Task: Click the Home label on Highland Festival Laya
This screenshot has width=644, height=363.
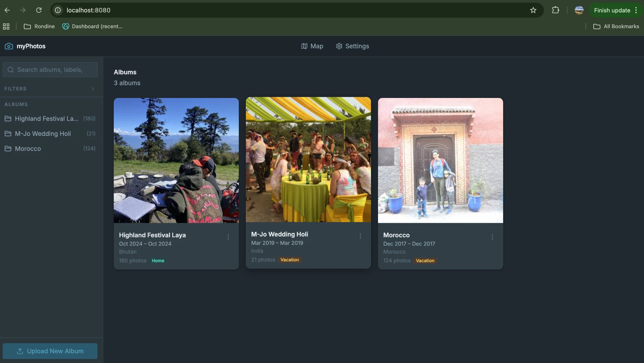Action: tap(158, 261)
